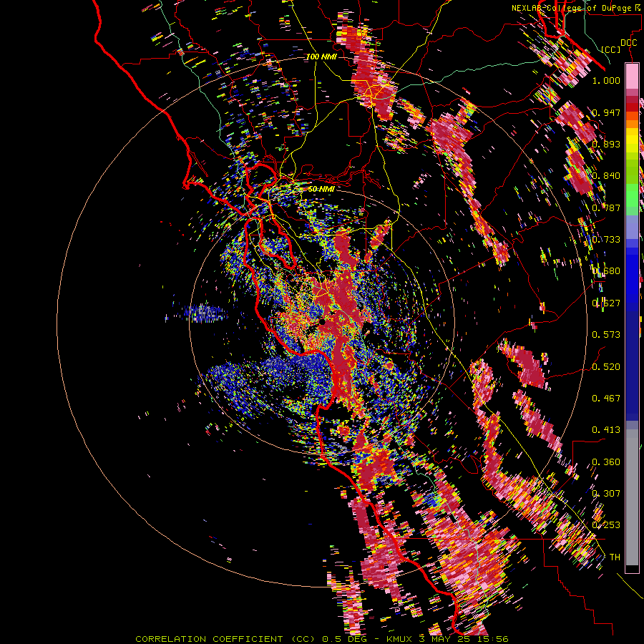Click the KMUX radar site center dot
The width and height of the screenshot is (644, 644).
click(x=323, y=322)
